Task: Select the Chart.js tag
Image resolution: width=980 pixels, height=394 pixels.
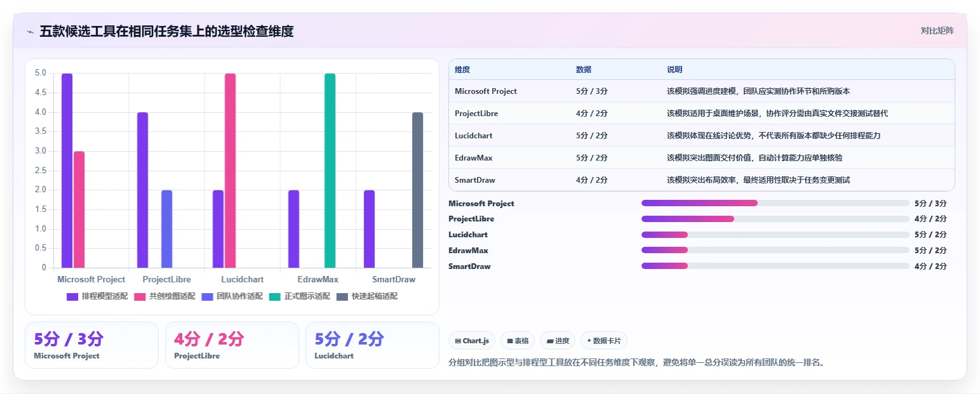Action: pos(472,341)
